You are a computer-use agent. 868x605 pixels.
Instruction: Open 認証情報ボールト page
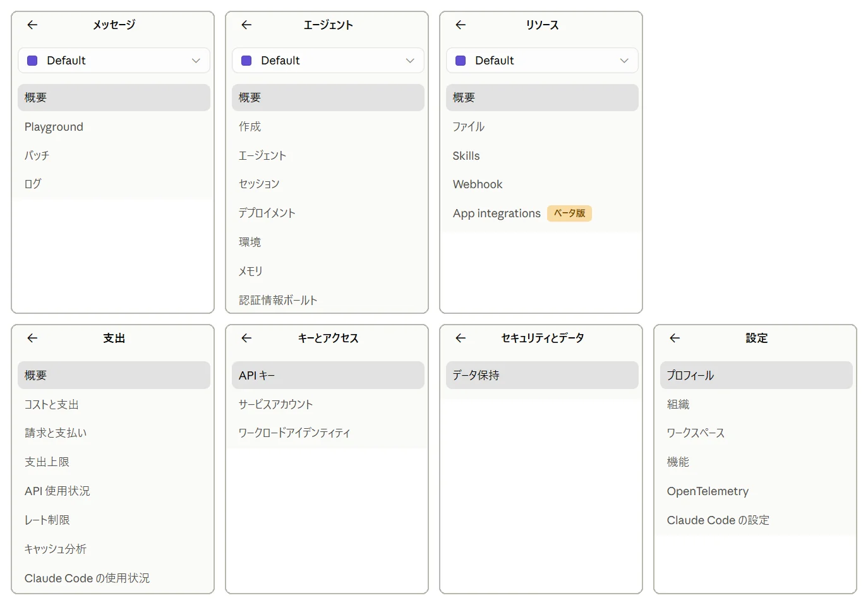pyautogui.click(x=328, y=300)
